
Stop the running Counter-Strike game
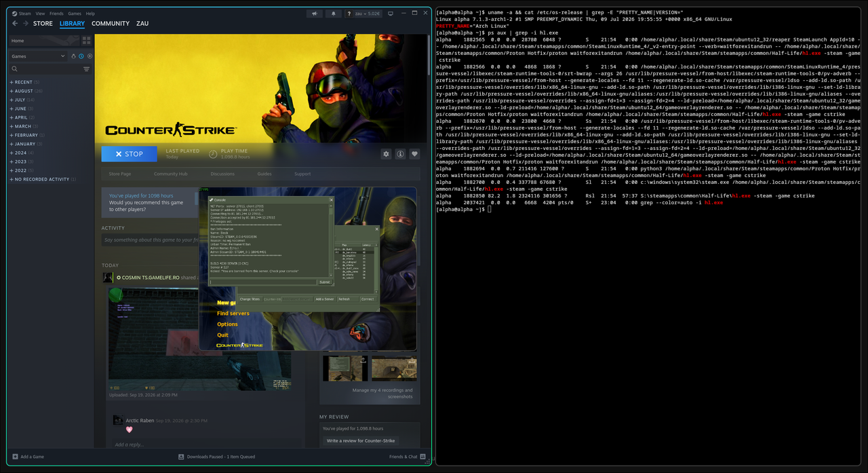click(x=129, y=154)
